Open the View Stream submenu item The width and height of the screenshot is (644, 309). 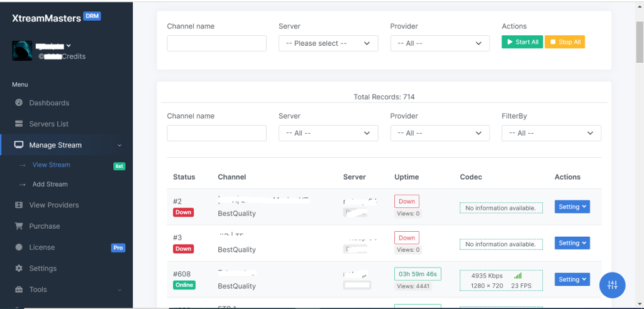(51, 165)
